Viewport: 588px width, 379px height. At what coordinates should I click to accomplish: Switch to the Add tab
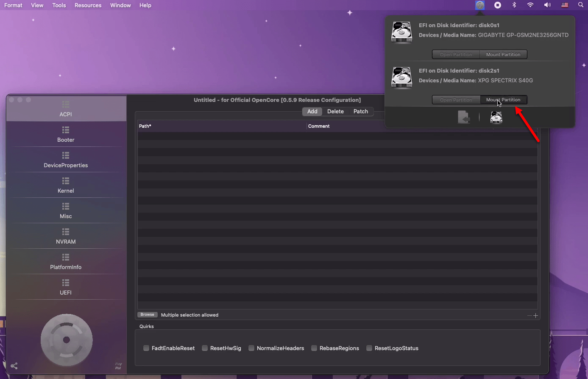click(312, 111)
